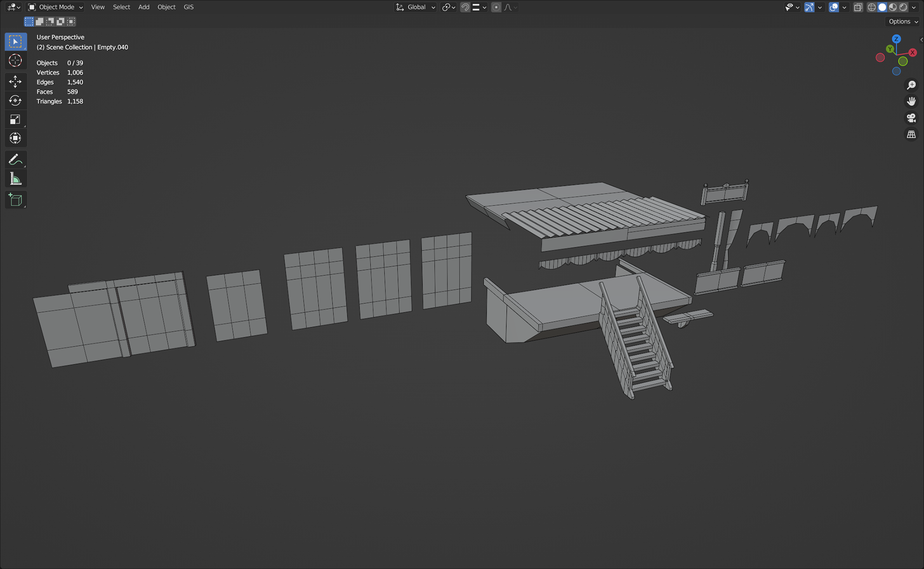924x569 pixels.
Task: Click the Z axis on navigation gizmo
Action: tap(896, 39)
